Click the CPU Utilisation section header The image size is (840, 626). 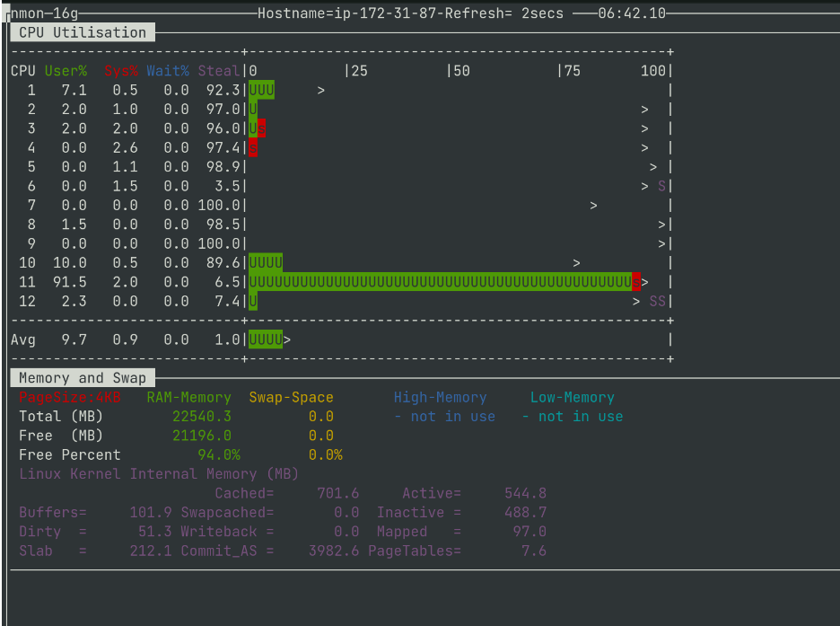click(x=82, y=32)
